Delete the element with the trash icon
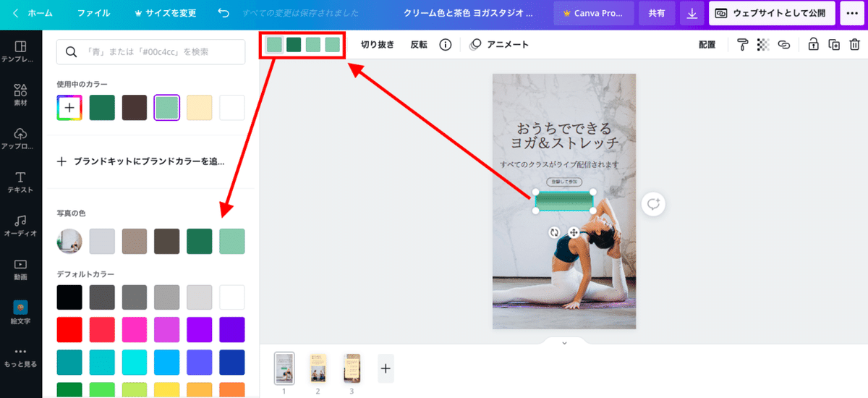Image resolution: width=868 pixels, height=398 pixels. coord(854,45)
